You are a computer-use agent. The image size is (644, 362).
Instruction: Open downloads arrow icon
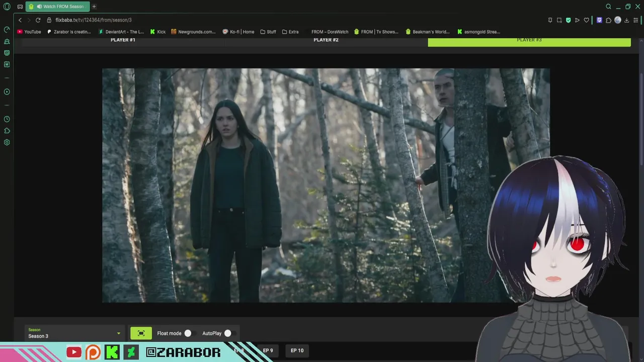pyautogui.click(x=626, y=20)
